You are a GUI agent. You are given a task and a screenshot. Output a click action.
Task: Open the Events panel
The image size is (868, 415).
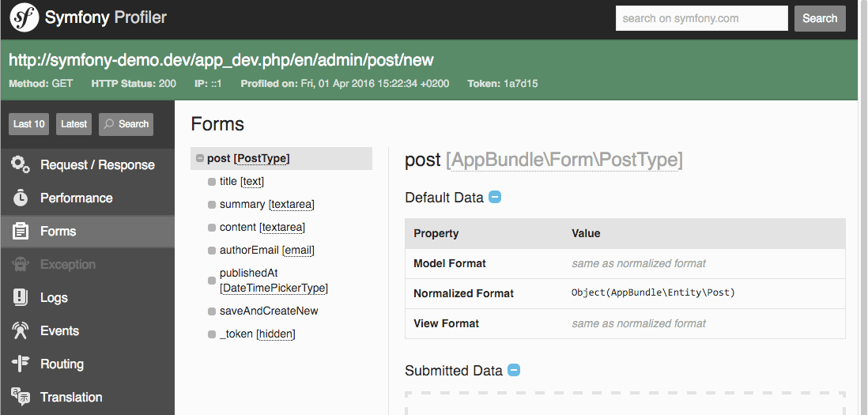click(88, 330)
